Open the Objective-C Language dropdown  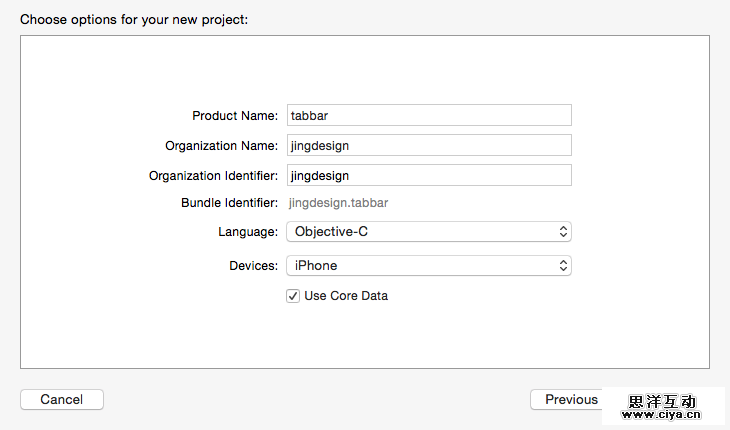428,232
